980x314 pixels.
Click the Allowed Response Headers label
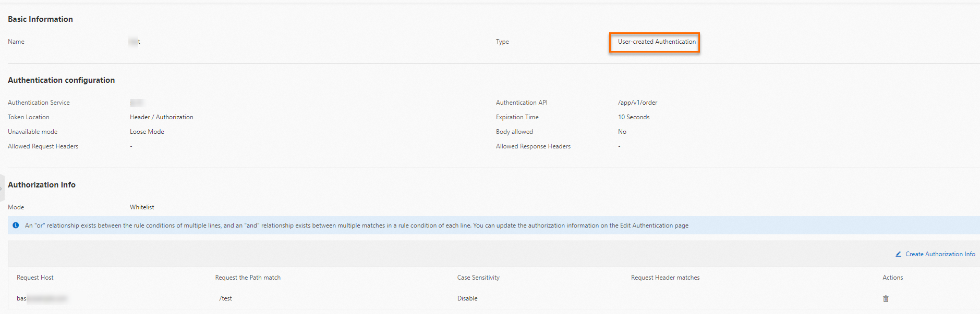coord(533,146)
